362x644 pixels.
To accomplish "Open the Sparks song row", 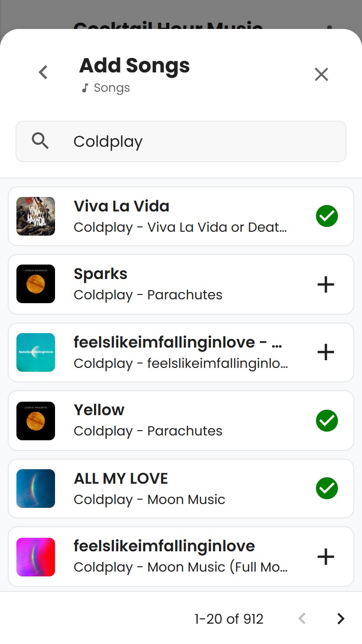I will click(181, 284).
